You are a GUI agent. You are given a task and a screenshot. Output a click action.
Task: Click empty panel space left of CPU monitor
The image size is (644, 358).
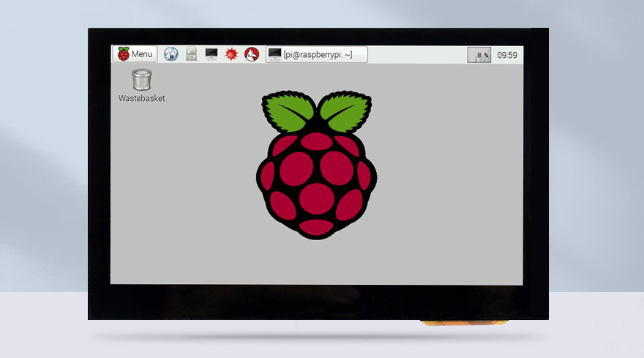[x=417, y=55]
